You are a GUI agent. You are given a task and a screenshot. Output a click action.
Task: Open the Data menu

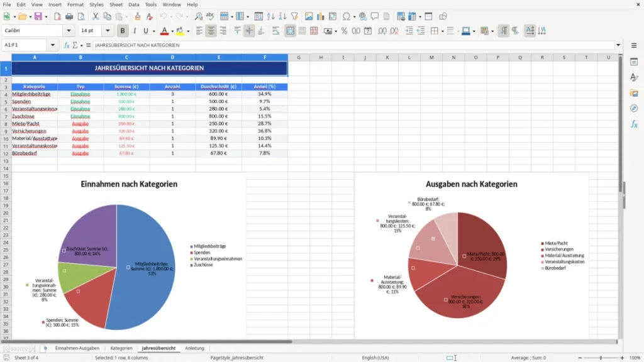click(x=133, y=4)
